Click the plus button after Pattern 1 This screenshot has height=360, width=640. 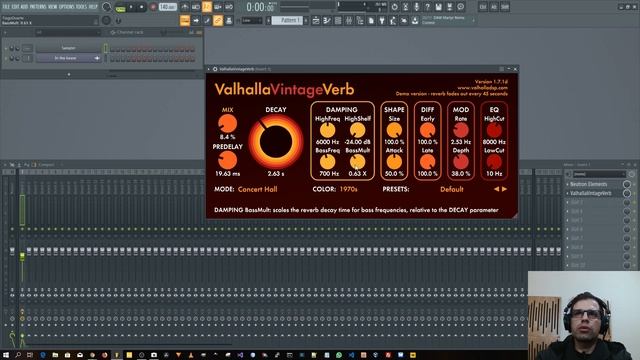click(x=306, y=20)
